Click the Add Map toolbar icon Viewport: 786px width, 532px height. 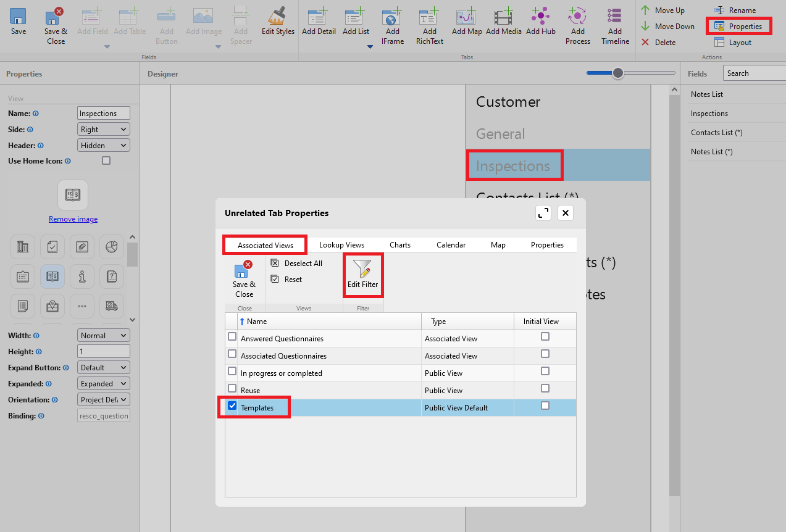click(x=467, y=16)
